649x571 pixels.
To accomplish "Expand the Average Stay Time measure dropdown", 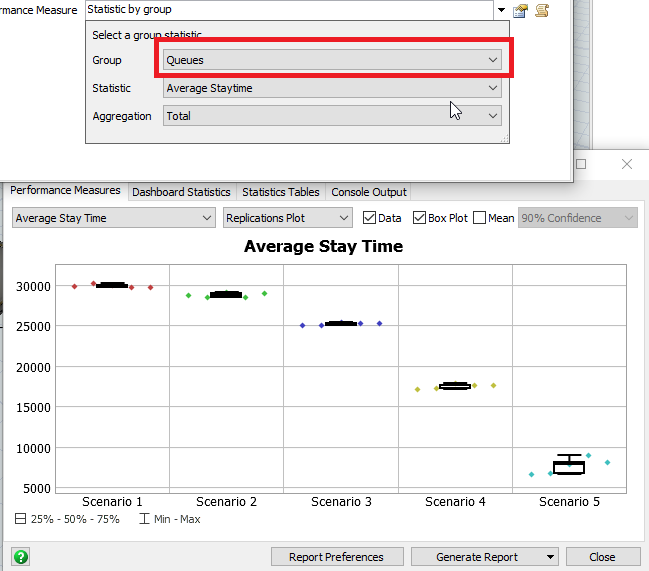I will [x=113, y=218].
